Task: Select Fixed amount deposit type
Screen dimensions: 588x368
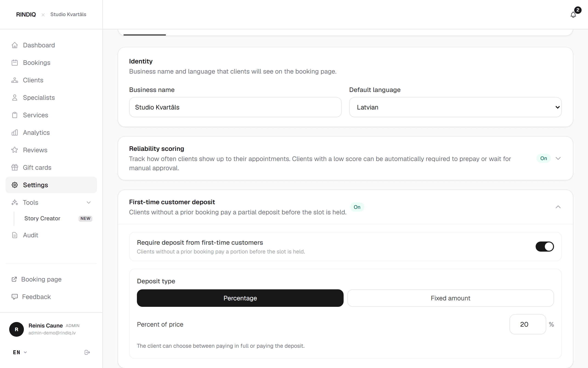Action: [x=450, y=298]
